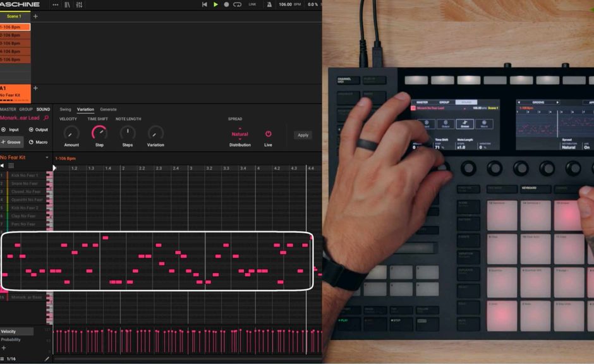Open the Output properties
Image resolution: width=594 pixels, height=364 pixels.
(39, 130)
